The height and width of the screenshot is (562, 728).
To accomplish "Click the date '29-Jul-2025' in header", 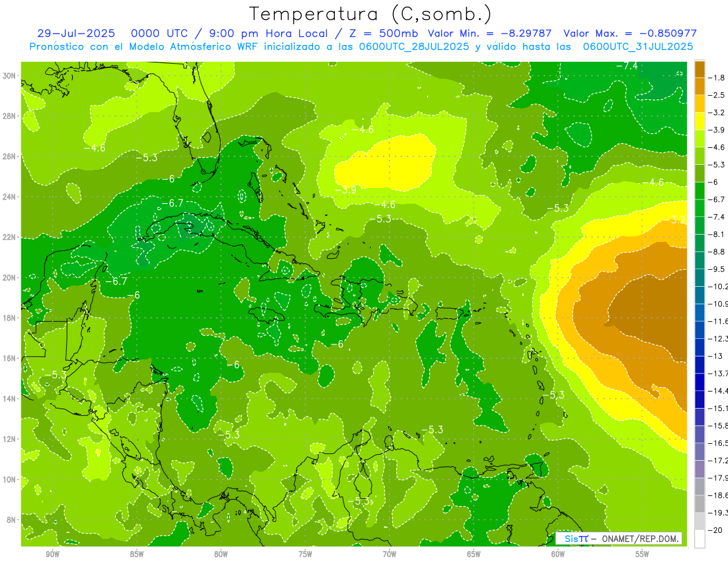I will (76, 33).
